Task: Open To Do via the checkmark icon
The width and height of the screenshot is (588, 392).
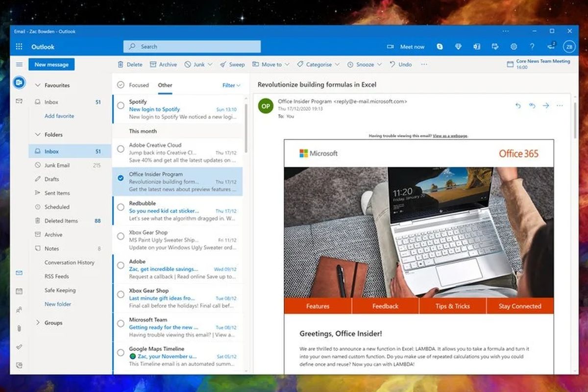Action: 19,346
